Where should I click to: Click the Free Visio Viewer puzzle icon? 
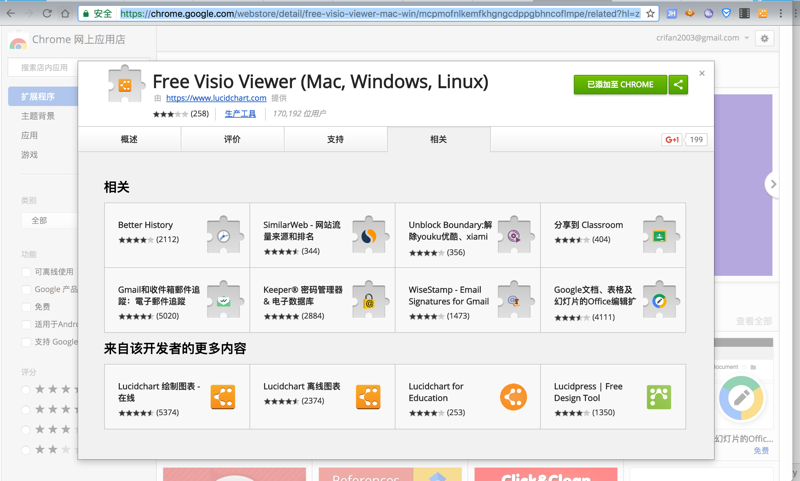tap(125, 84)
